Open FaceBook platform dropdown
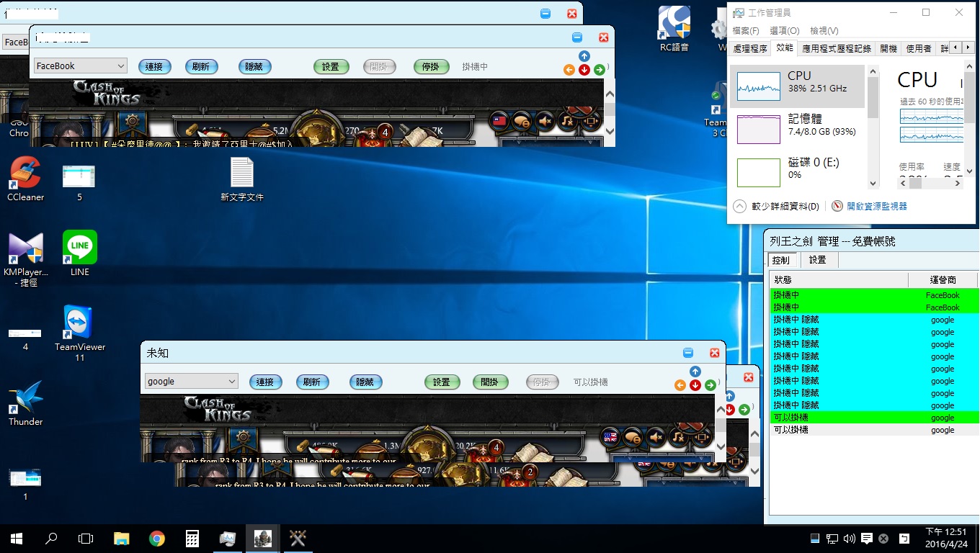This screenshot has height=553, width=980. 81,66
